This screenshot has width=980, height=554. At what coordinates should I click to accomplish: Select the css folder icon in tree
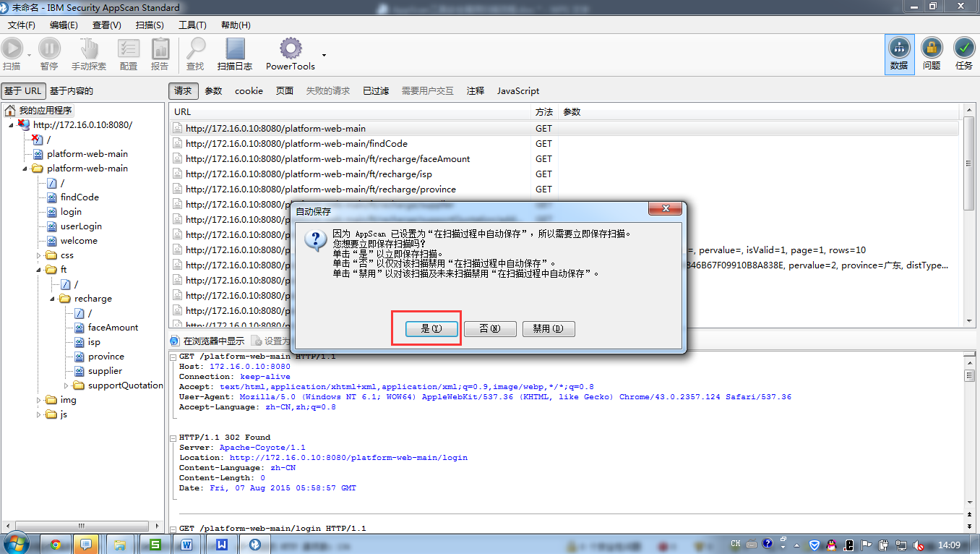click(x=51, y=255)
